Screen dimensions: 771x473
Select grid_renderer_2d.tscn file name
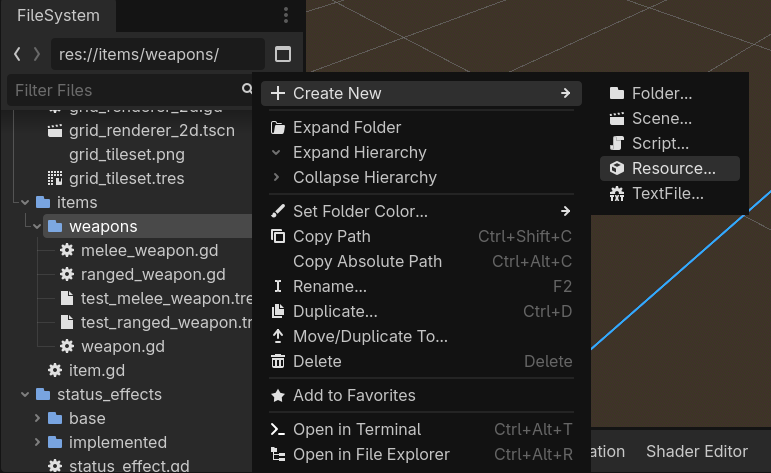click(152, 131)
